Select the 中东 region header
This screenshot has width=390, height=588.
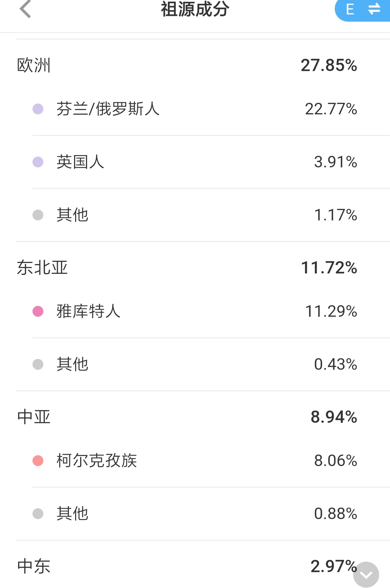point(195,566)
